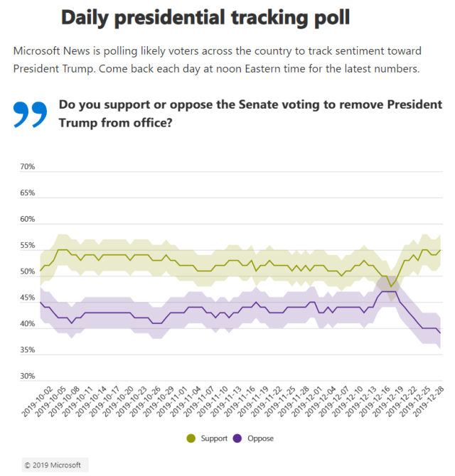Click the 70% y-axis label
The image size is (455, 476).
pos(27,167)
